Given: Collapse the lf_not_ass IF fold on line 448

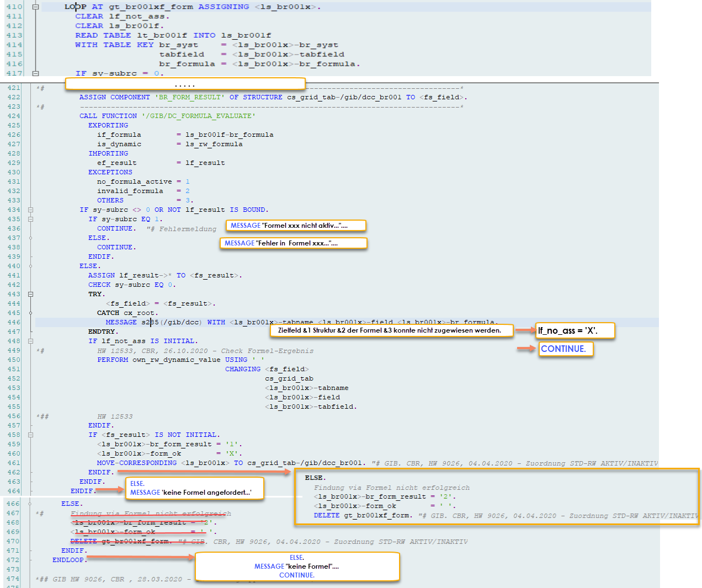Looking at the screenshot, I should (x=30, y=341).
